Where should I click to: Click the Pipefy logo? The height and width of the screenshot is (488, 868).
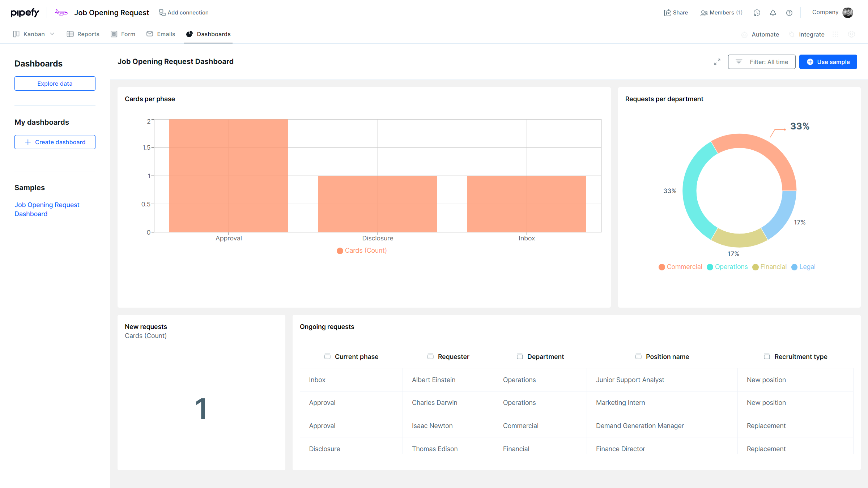pyautogui.click(x=25, y=13)
